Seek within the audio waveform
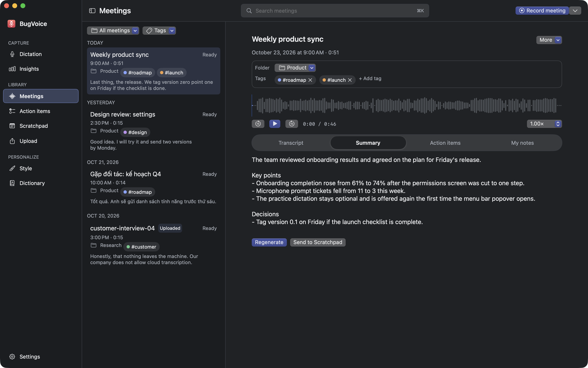 (x=406, y=105)
